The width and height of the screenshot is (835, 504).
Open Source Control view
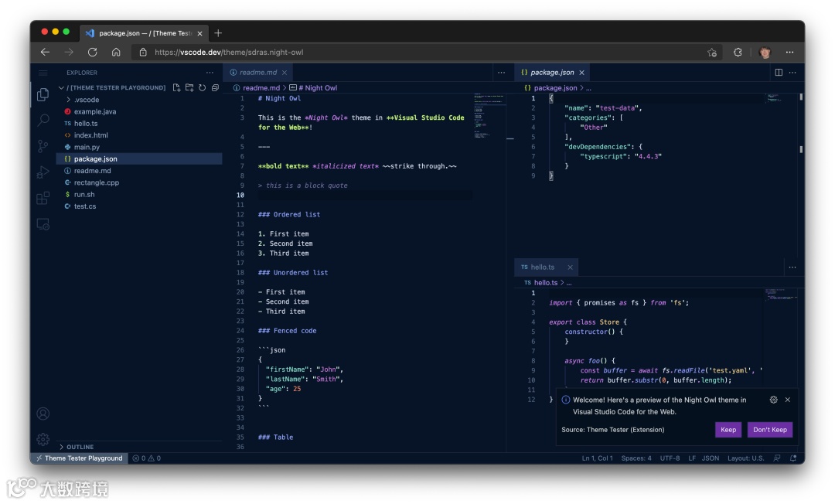click(43, 146)
